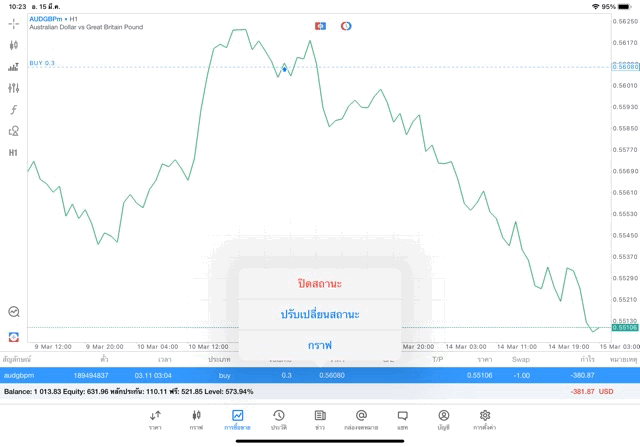The image size is (640, 447).
Task: Open the ประวัติ history tab
Action: tap(279, 419)
